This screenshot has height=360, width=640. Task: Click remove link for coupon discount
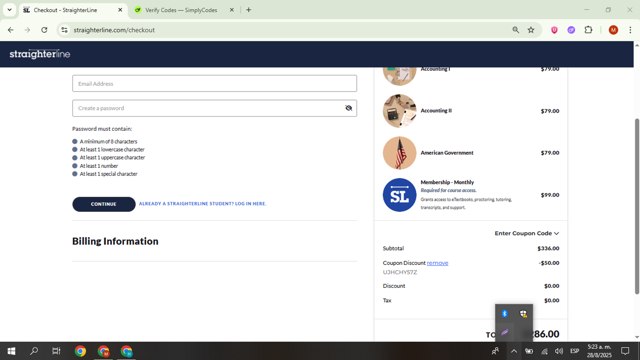click(437, 263)
